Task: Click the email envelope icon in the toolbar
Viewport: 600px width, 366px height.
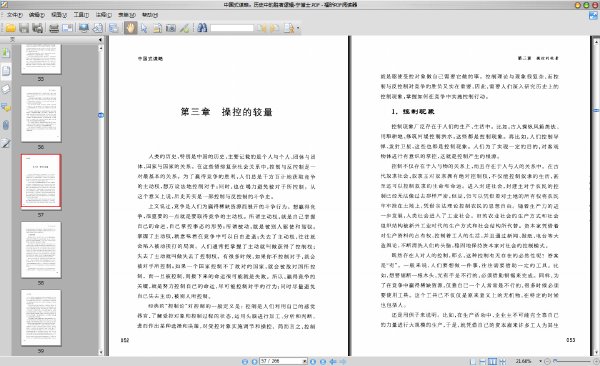Action: (67, 28)
